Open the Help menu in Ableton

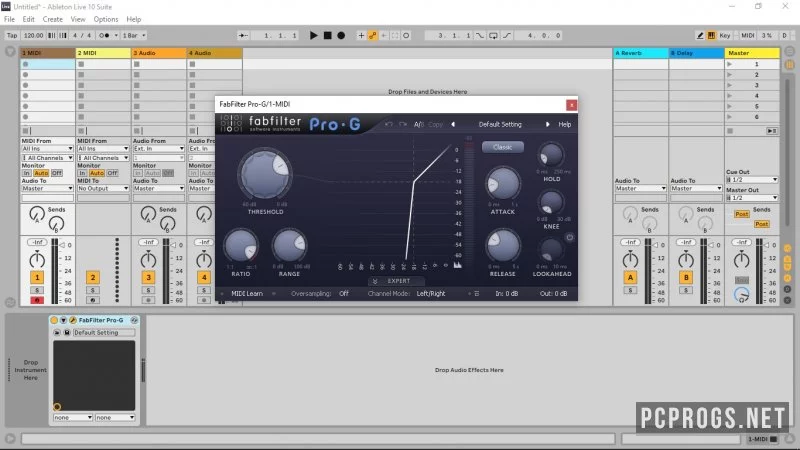[x=134, y=19]
